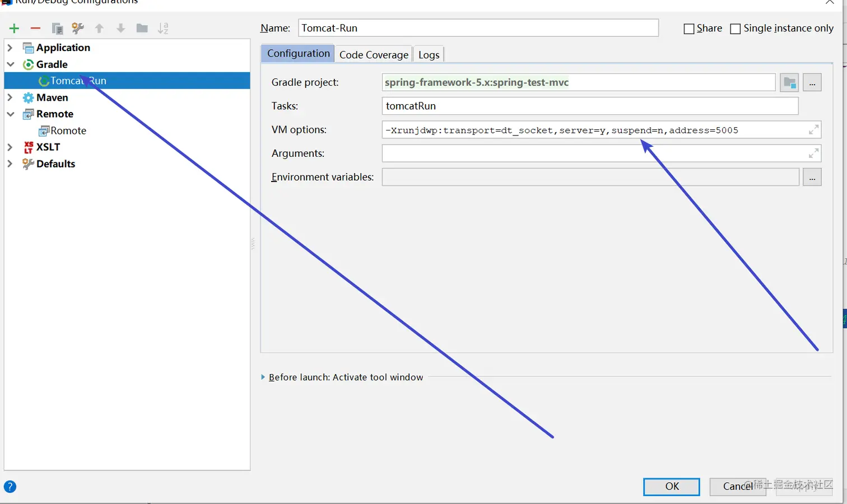Select the Remote category label

(x=55, y=114)
